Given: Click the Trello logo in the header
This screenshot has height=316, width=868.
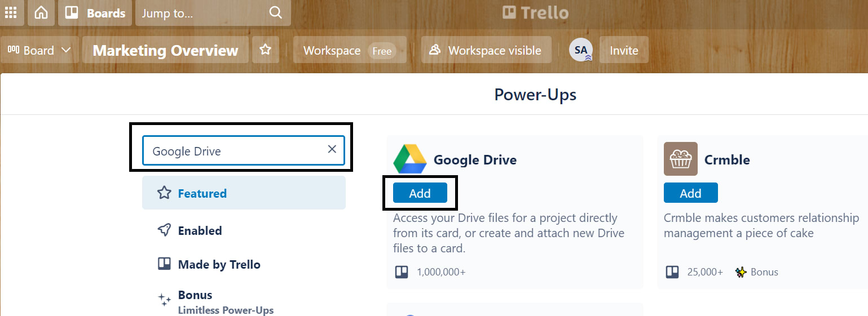Looking at the screenshot, I should [535, 12].
